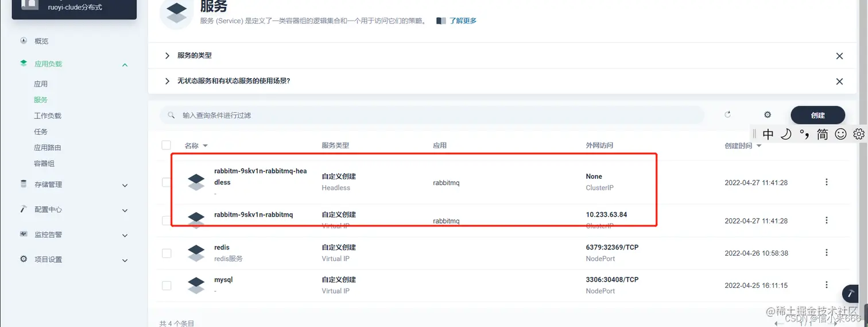The image size is (868, 327).
Task: Sort by 创建时间 column
Action: coord(743,146)
